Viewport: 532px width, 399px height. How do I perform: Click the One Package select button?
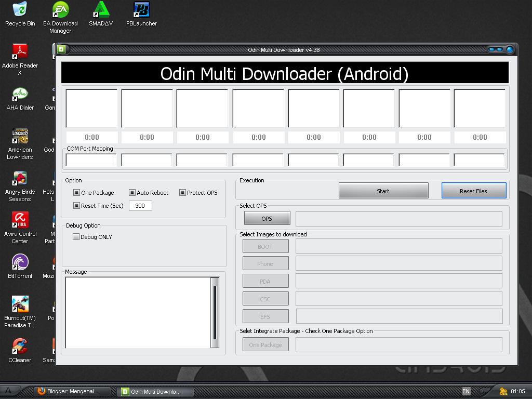click(x=265, y=344)
